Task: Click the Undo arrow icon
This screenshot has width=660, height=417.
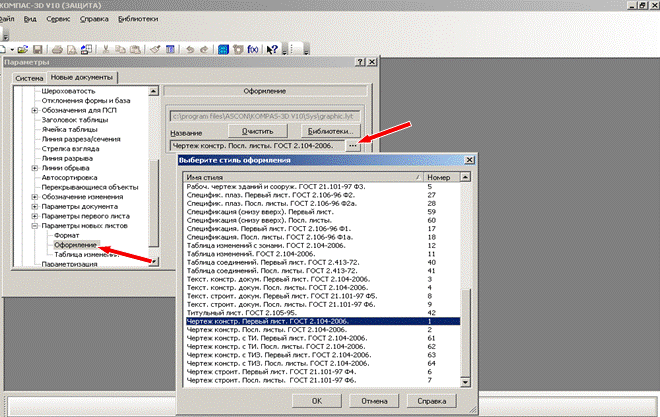Action: tap(190, 50)
